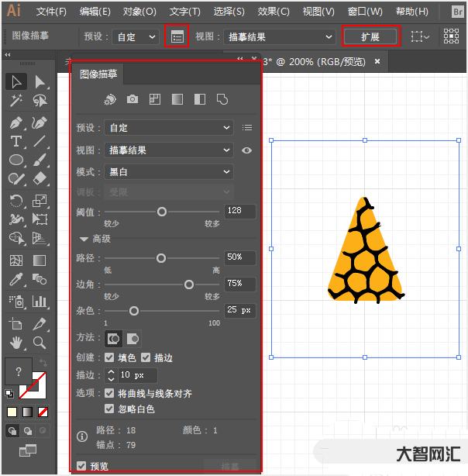468x476 pixels.
Task: Open the 预设 dropdown in the control bar
Action: point(136,36)
